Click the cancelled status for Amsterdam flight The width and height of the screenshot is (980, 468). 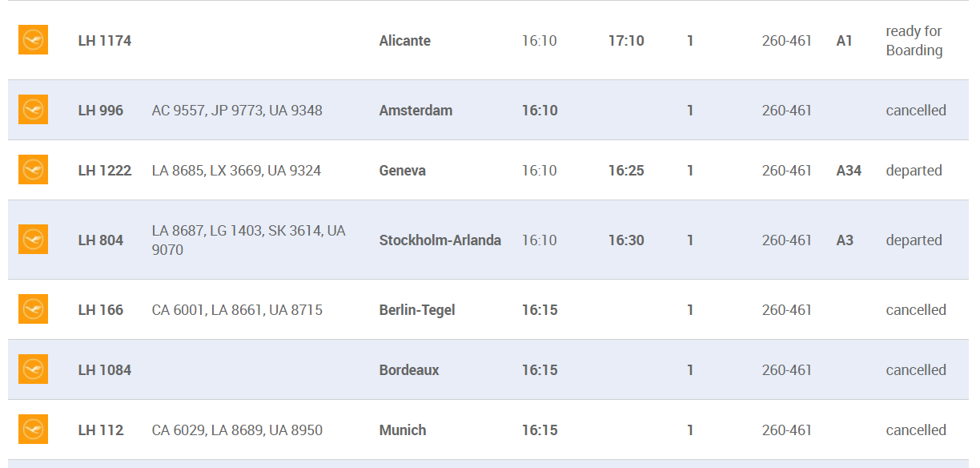[x=916, y=111]
